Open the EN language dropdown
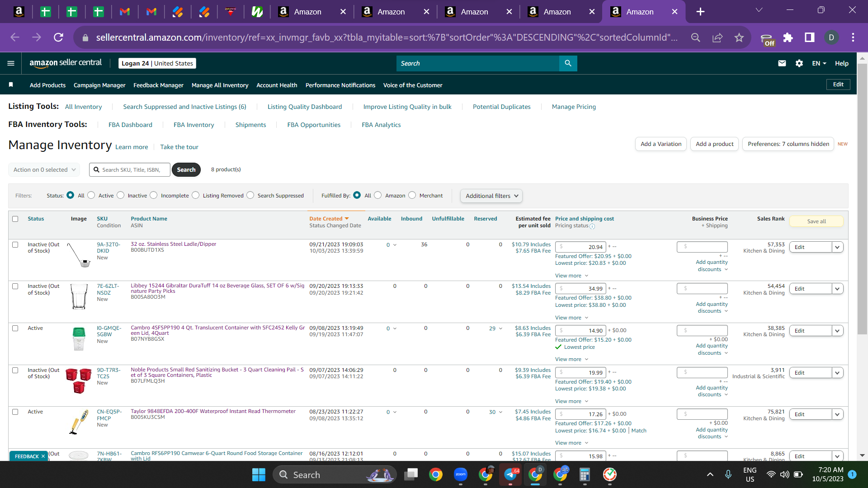Viewport: 868px width, 488px height. click(x=819, y=63)
